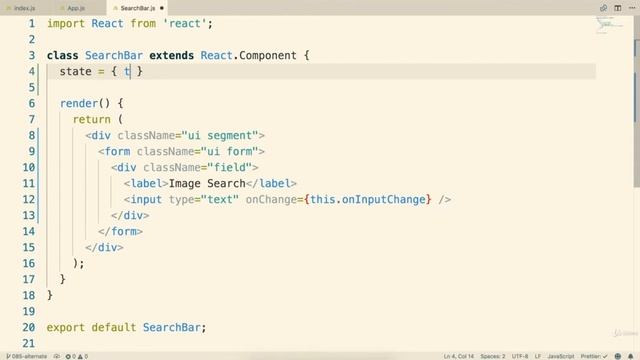Screen dimensions: 640x360
Task: Click 'render' method name on line 6
Action: tap(79, 103)
